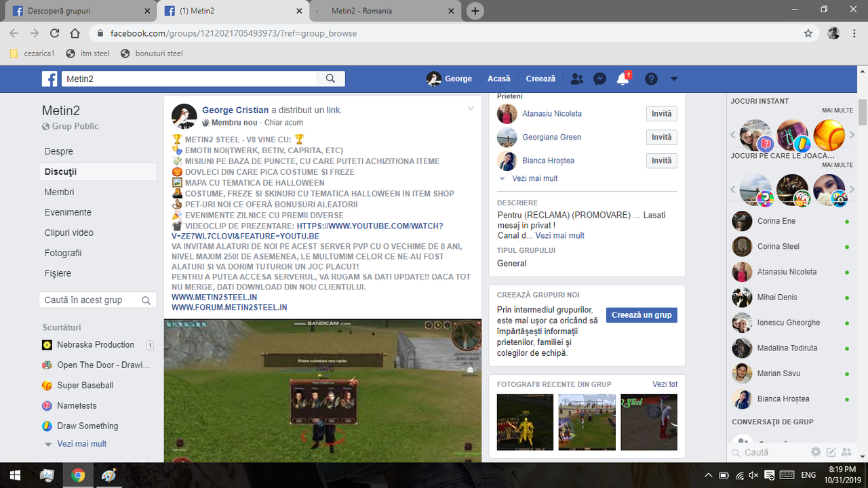Open the help question mark icon
Viewport: 868px width, 488px height.
[x=651, y=79]
